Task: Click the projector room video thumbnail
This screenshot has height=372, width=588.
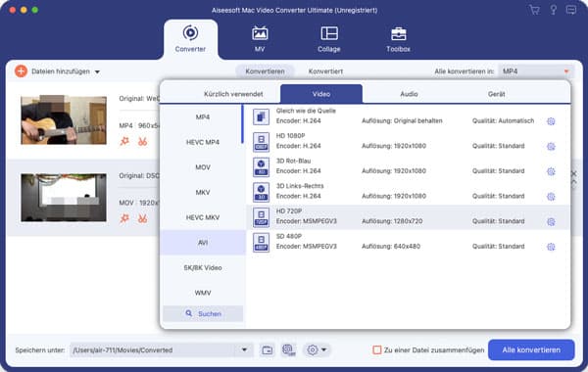Action: 64,198
